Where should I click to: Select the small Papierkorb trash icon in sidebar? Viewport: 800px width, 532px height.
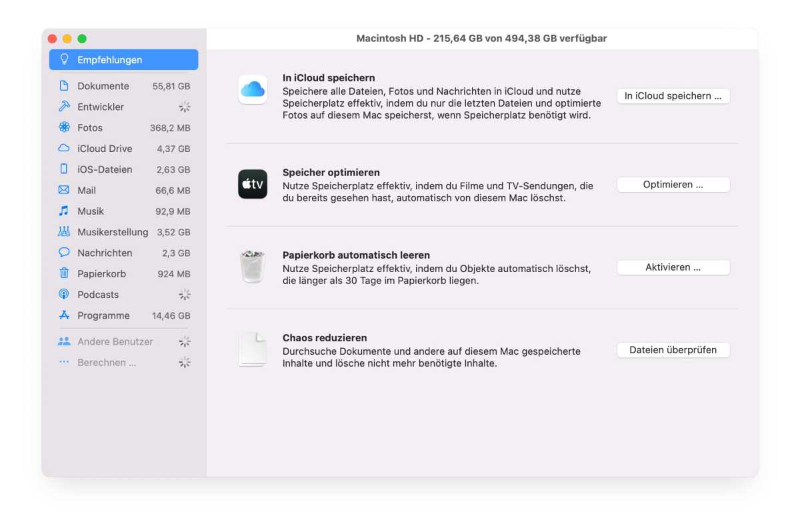click(x=64, y=273)
